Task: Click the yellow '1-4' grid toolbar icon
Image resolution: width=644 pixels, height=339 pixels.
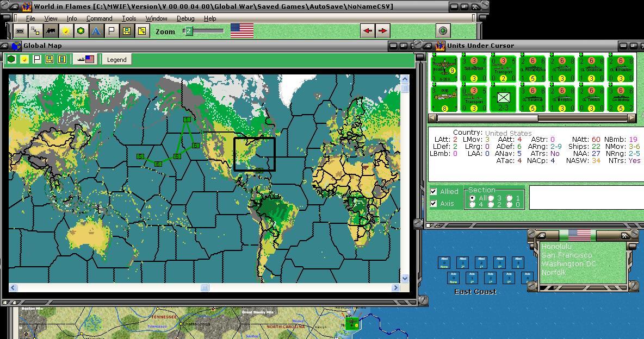Action: (x=127, y=31)
